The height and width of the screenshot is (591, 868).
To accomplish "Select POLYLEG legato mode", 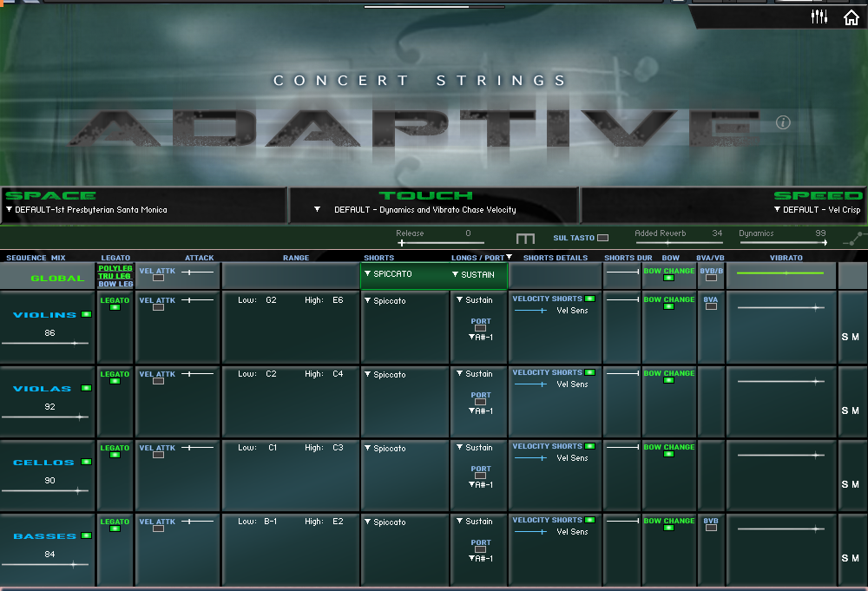I will 115,268.
